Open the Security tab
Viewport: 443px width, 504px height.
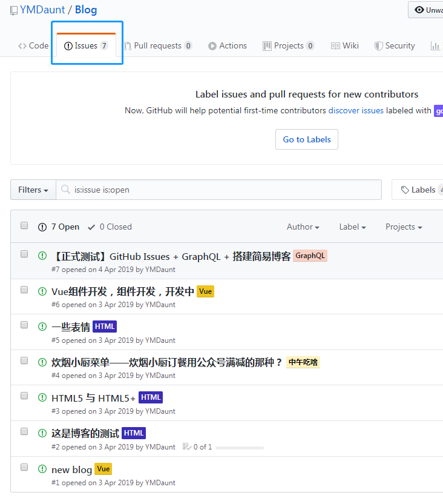point(395,46)
